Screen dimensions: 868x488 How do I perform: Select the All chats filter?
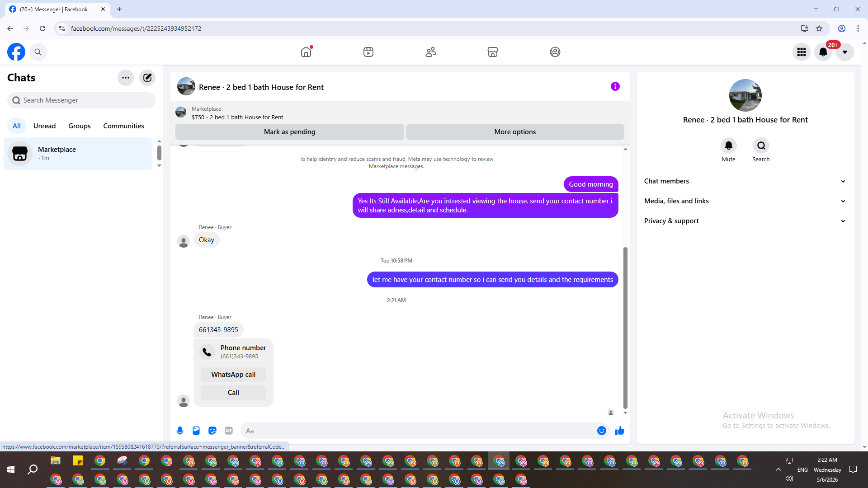[17, 126]
